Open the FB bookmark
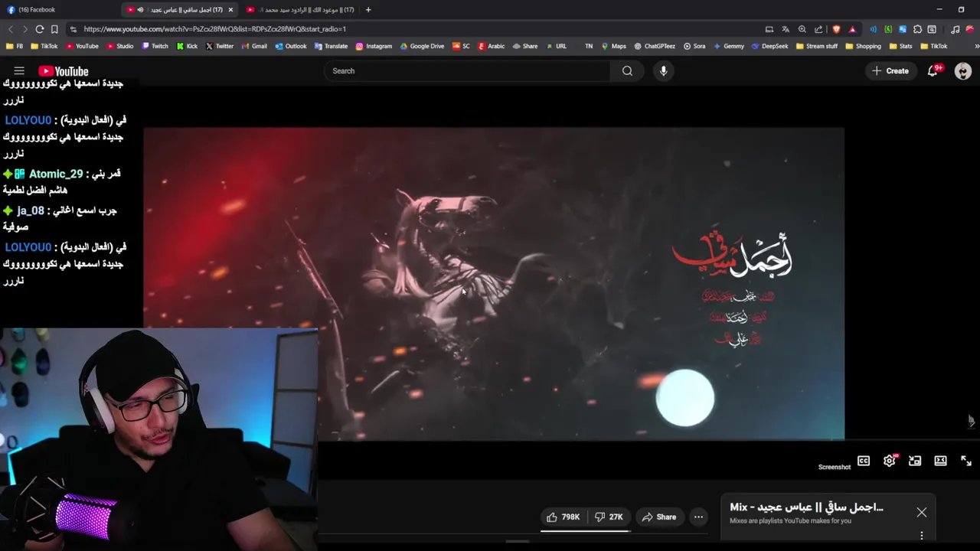Viewport: 980px width, 551px height. (x=15, y=46)
